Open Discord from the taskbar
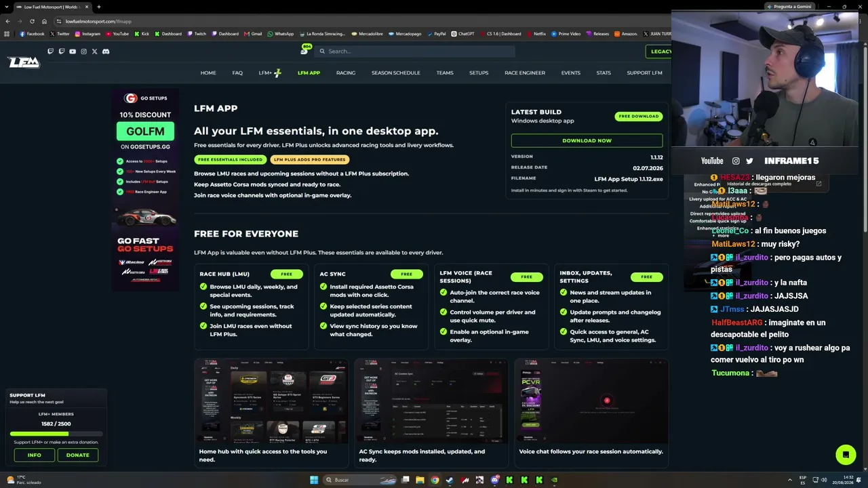 pos(494,480)
